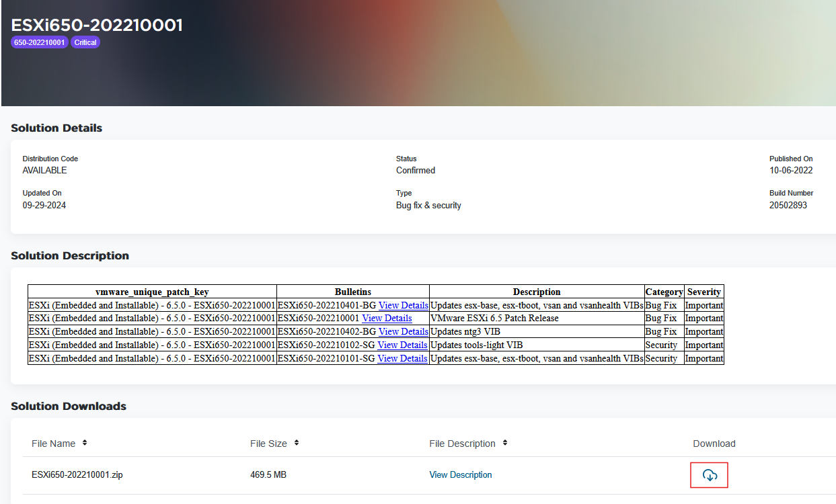Click the VMware ESXi 6.5 Patch Release description
836x504 pixels.
click(494, 319)
